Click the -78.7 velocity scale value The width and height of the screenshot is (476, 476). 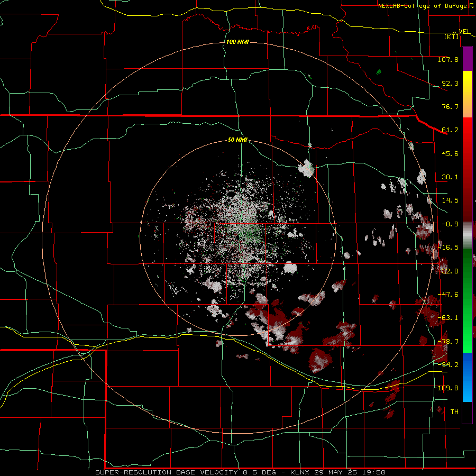point(448,342)
